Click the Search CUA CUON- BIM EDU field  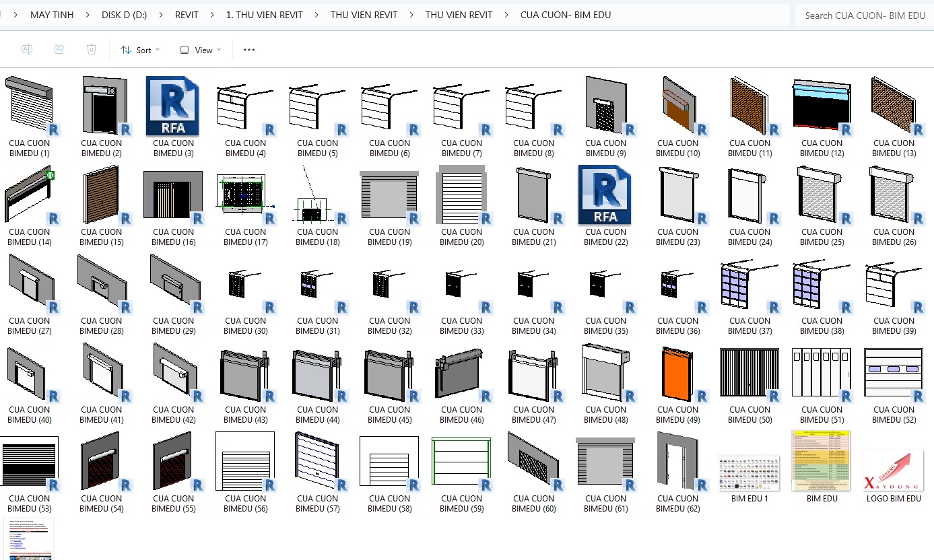(x=865, y=15)
